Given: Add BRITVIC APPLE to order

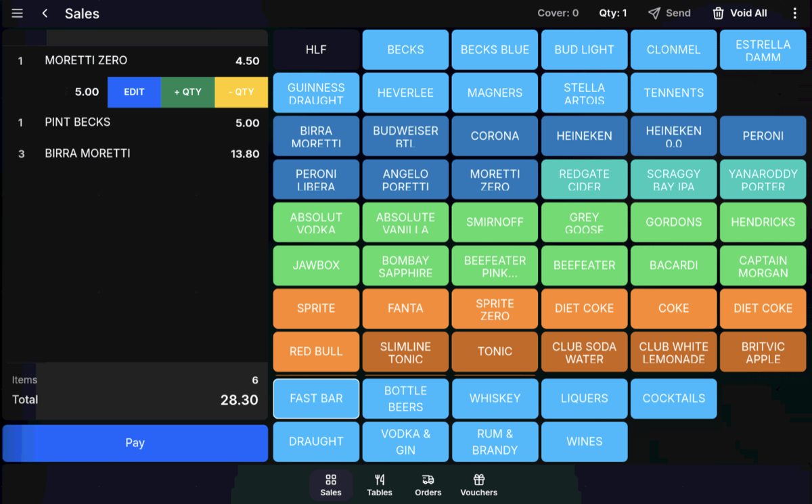Looking at the screenshot, I should click(x=763, y=352).
